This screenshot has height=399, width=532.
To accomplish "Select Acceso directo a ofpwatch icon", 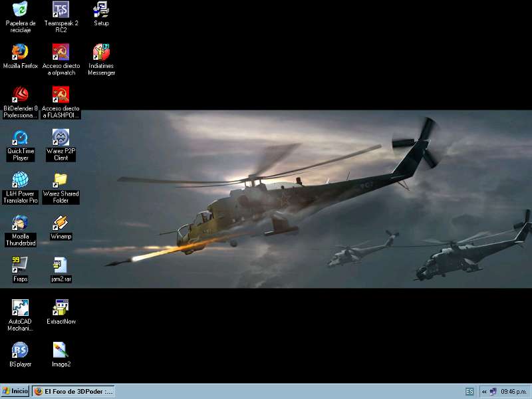I will point(61,52).
